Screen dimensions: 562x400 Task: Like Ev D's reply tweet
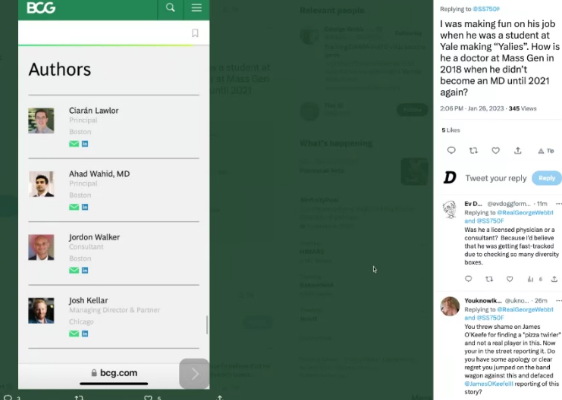pos(510,279)
